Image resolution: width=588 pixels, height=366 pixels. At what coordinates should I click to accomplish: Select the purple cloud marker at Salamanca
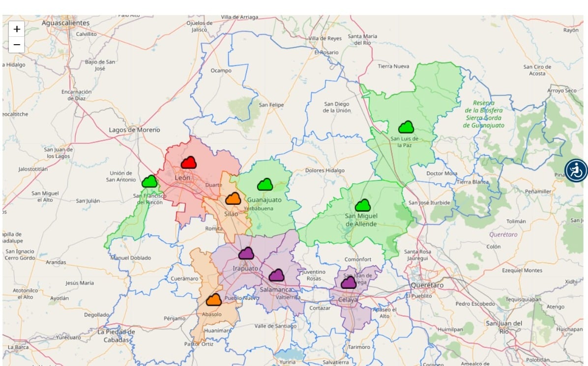pyautogui.click(x=277, y=275)
